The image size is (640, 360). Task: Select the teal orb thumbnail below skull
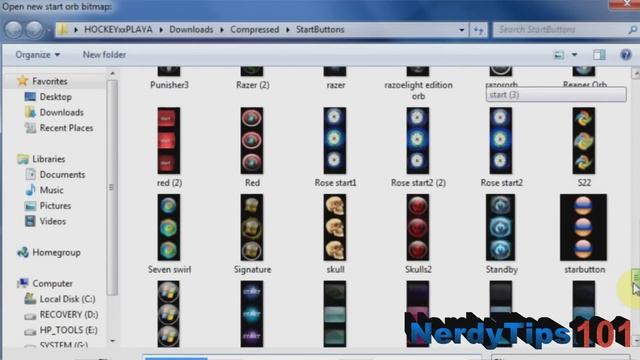click(x=335, y=313)
